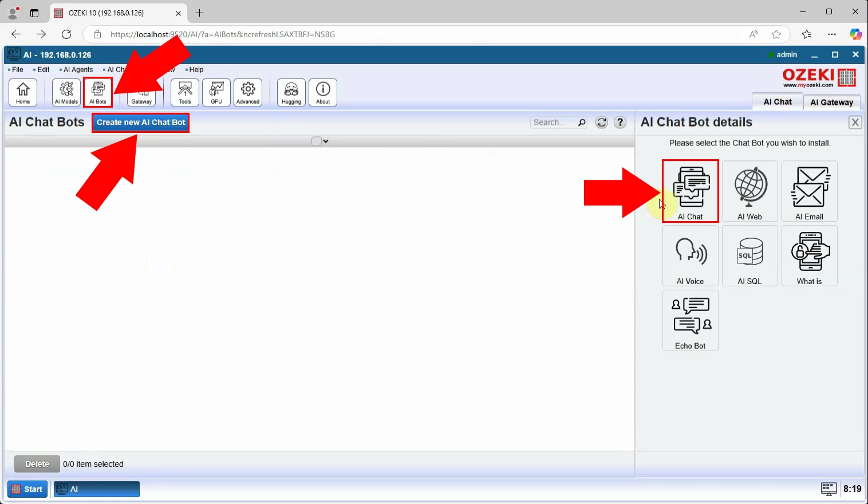Select the AI Web bot type
Screen dimensions: 868x504
[x=750, y=191]
